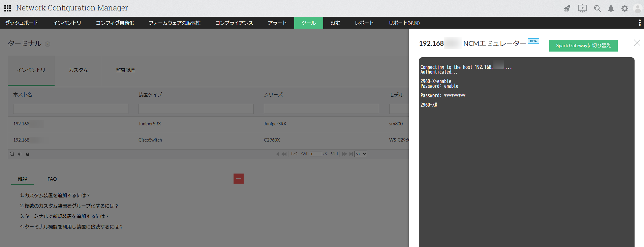This screenshot has height=247, width=644.
Task: Open the インベントリ menu in top navigation
Action: (x=67, y=23)
